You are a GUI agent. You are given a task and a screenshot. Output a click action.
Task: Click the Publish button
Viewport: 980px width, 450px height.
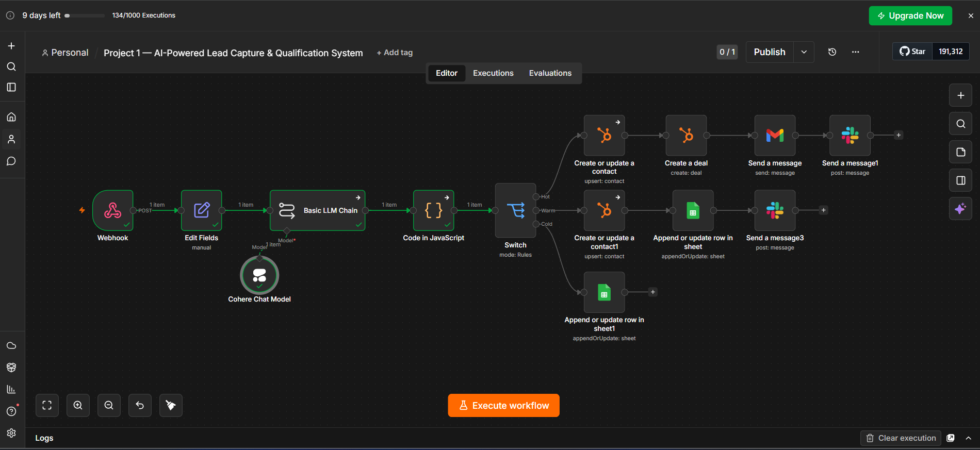770,52
